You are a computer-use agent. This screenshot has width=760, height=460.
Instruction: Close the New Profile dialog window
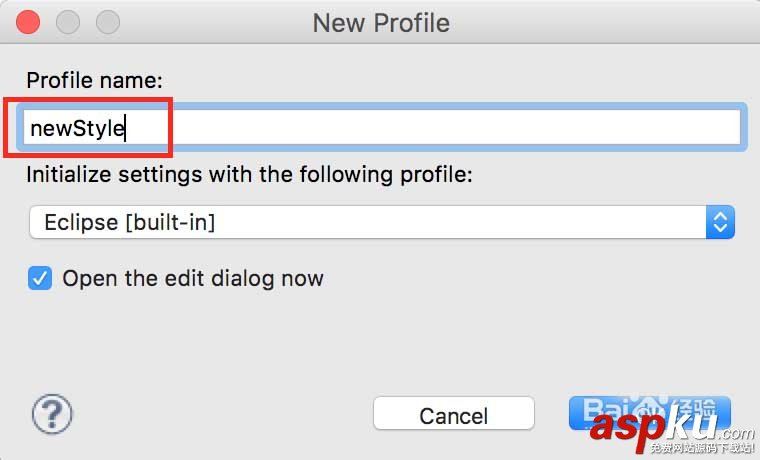29,21
